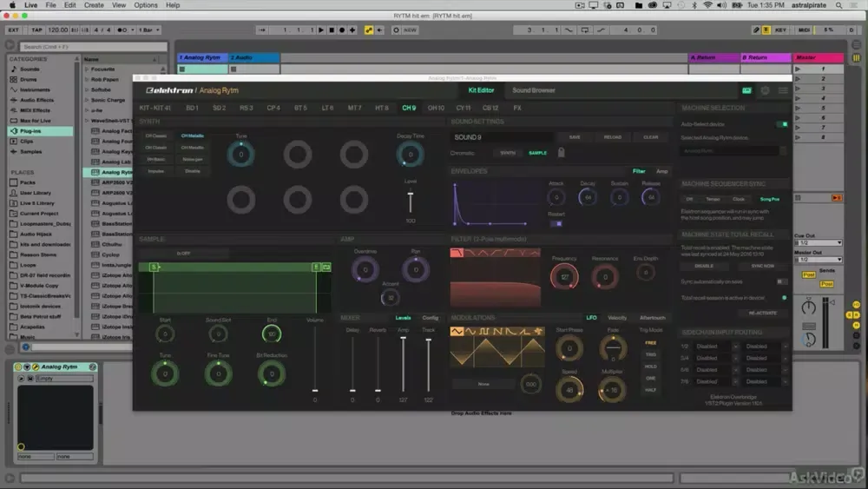The height and width of the screenshot is (489, 868).
Task: Set LFO Trig Mode to HOLD
Action: tap(651, 366)
